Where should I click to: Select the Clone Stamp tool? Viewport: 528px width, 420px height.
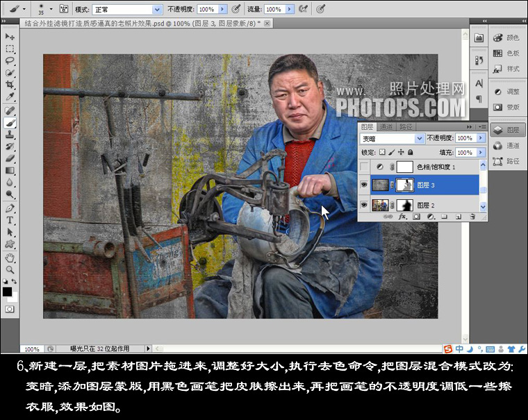tap(10, 135)
